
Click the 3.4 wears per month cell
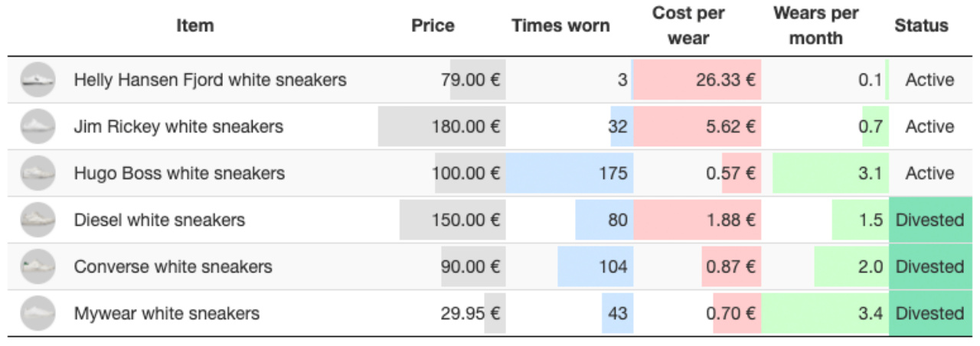pyautogui.click(x=825, y=313)
